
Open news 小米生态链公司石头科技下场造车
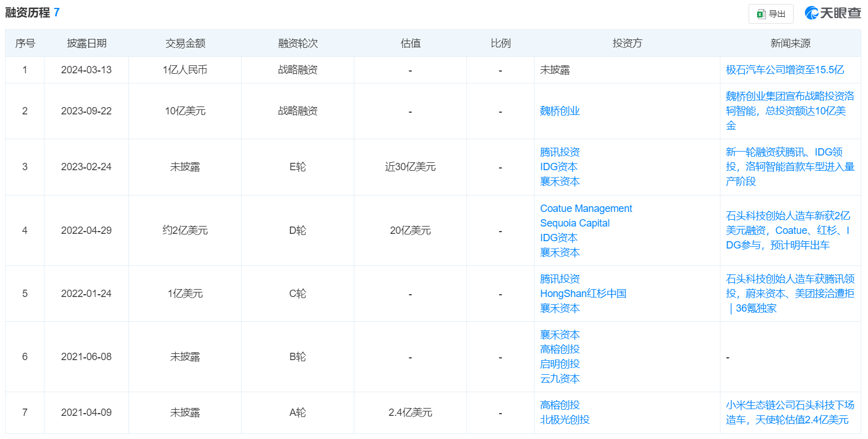point(790,413)
